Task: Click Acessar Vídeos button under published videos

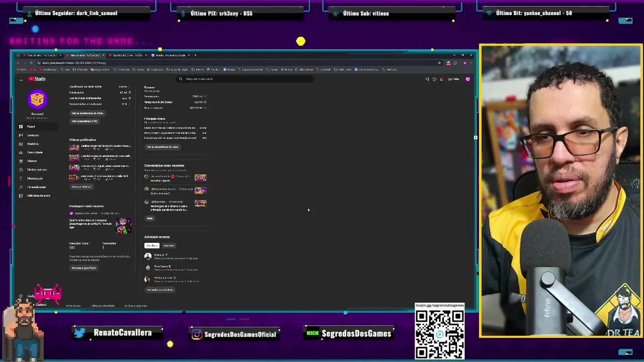Action: (82, 187)
